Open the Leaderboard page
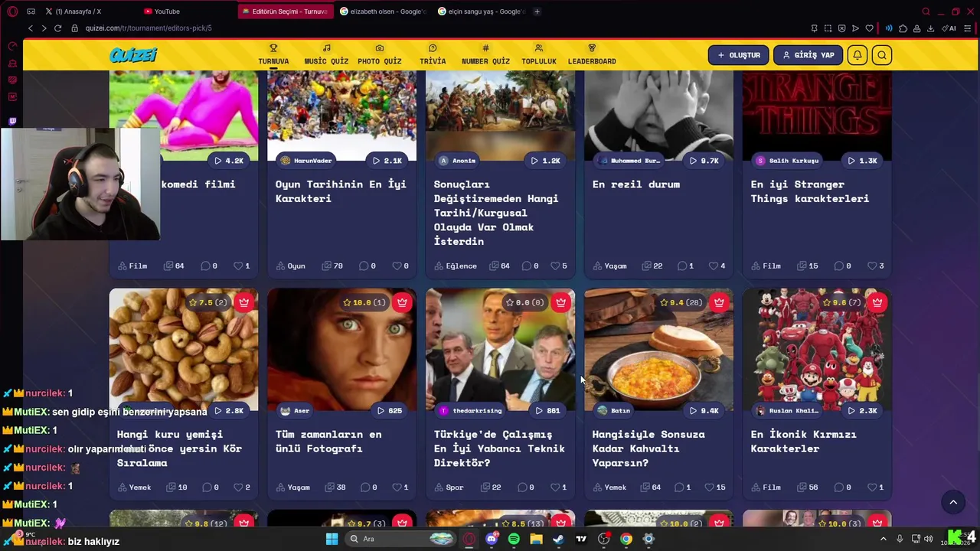 pyautogui.click(x=592, y=54)
